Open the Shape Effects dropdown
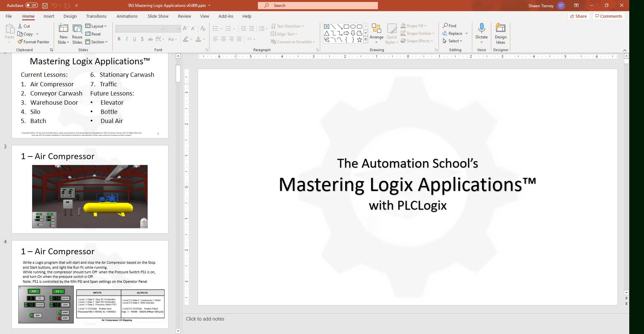 pos(417,41)
